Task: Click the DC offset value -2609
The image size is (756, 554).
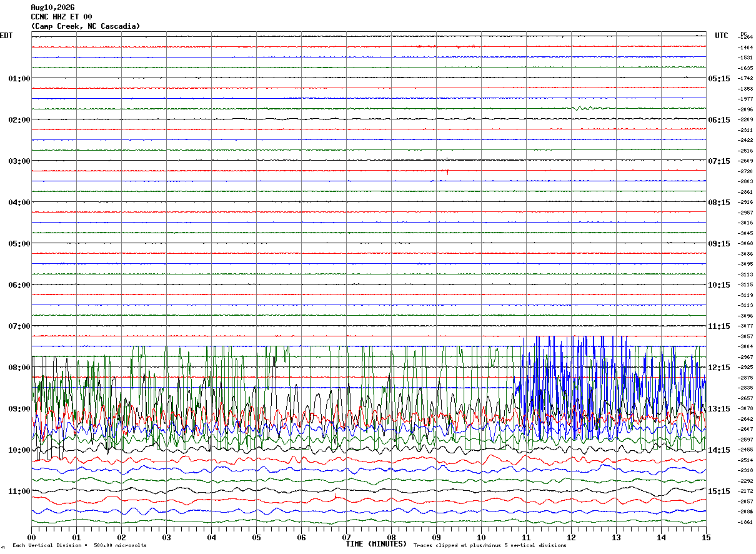Action: [x=745, y=161]
